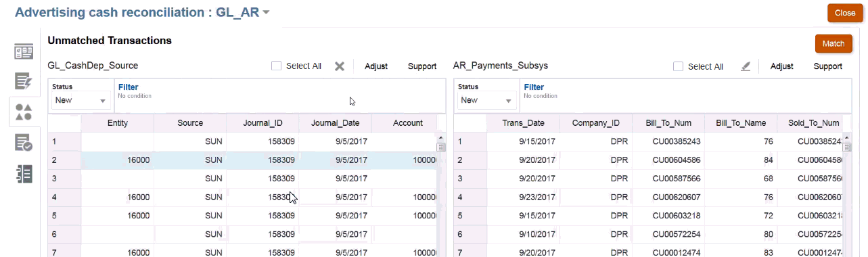868x257 pixels.
Task: Click Adjust for AR_Payments_Subsys
Action: pos(781,66)
